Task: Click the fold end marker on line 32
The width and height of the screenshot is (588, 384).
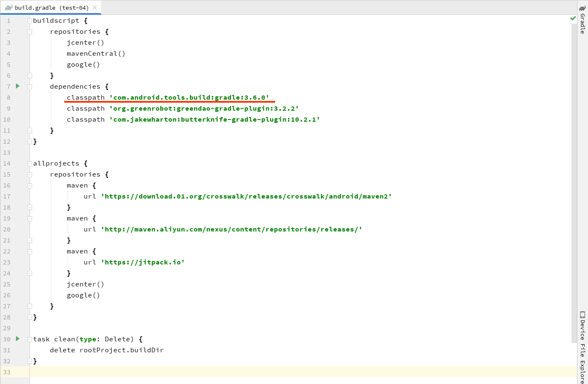Action: pyautogui.click(x=30, y=361)
